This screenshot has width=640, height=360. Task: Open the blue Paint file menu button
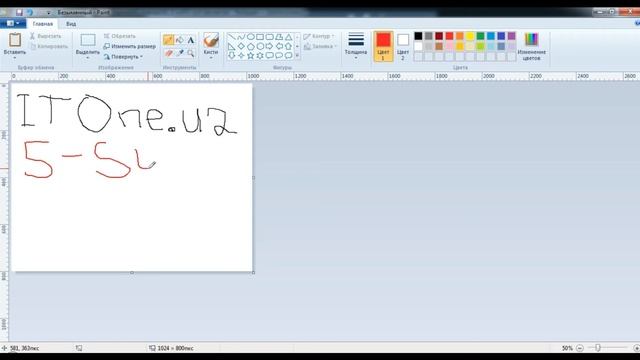tap(13, 24)
